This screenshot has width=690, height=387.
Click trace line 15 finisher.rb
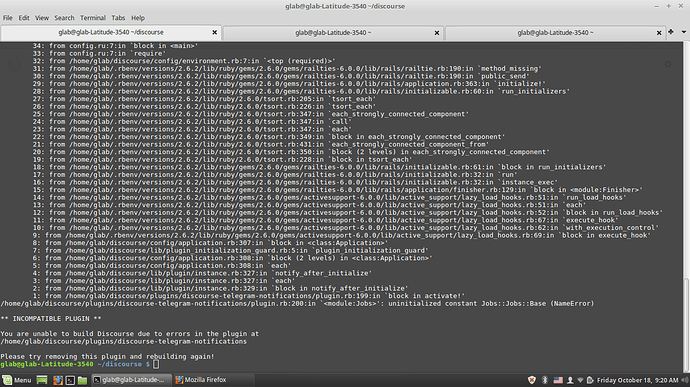coord(338,190)
